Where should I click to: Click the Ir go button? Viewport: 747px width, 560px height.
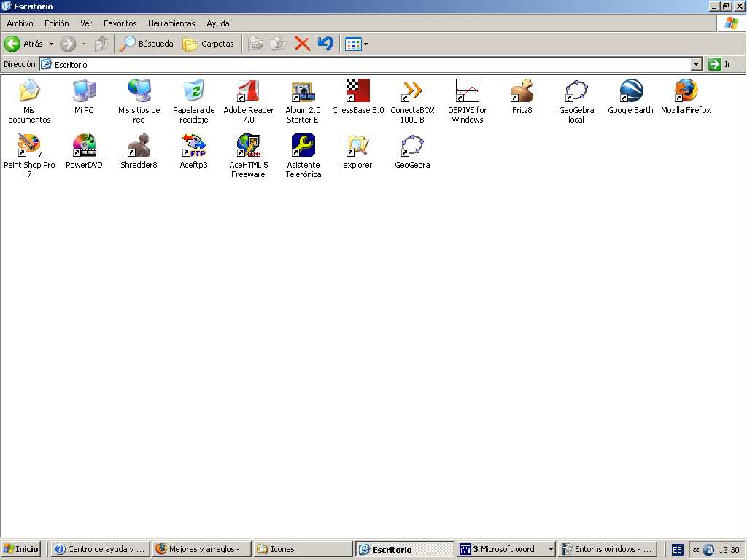point(720,64)
